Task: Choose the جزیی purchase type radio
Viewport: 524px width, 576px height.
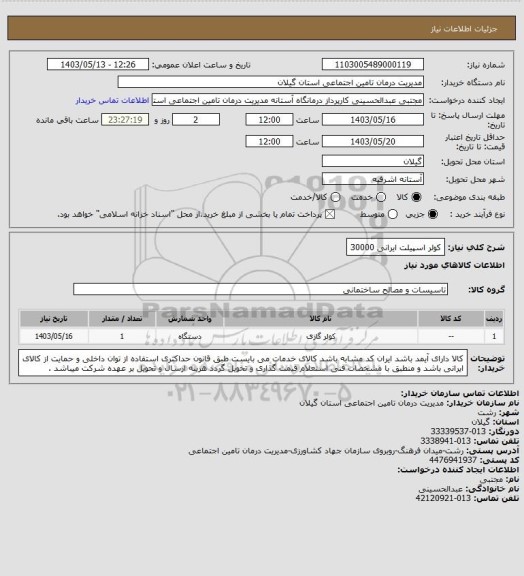Action: tap(433, 214)
